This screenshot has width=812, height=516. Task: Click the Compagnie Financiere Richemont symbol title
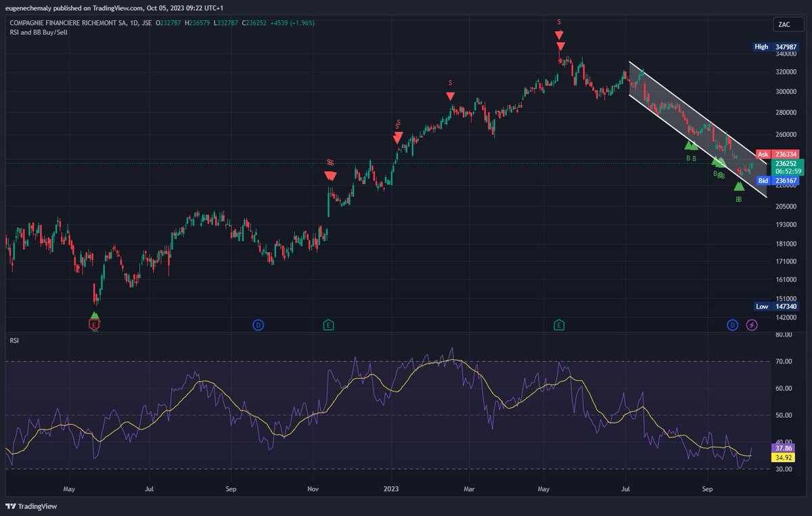pos(80,23)
